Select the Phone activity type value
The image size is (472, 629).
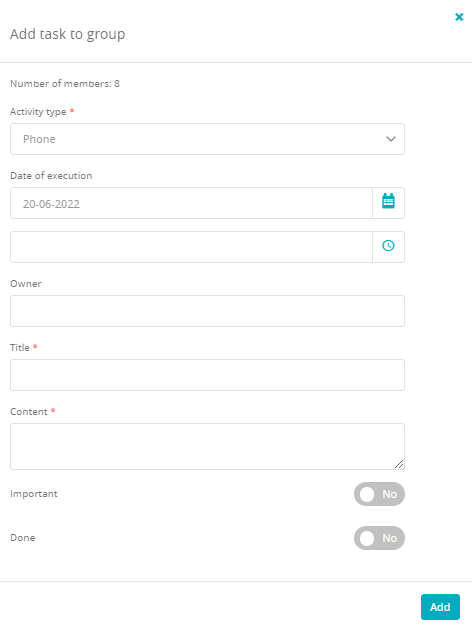tap(39, 139)
